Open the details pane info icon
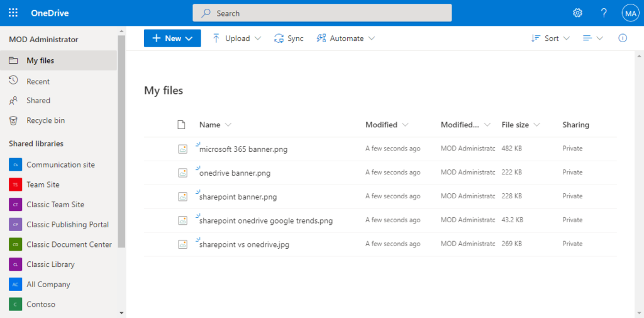The height and width of the screenshot is (318, 644). 623,38
